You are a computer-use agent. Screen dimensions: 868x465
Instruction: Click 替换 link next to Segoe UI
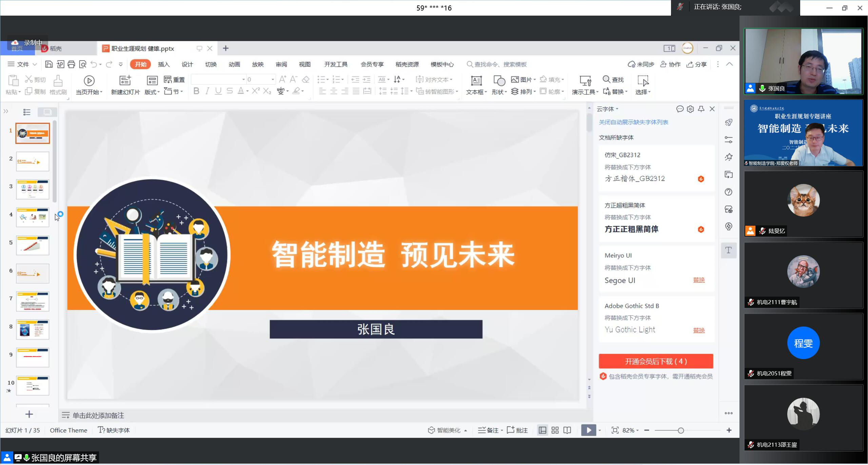tap(698, 280)
